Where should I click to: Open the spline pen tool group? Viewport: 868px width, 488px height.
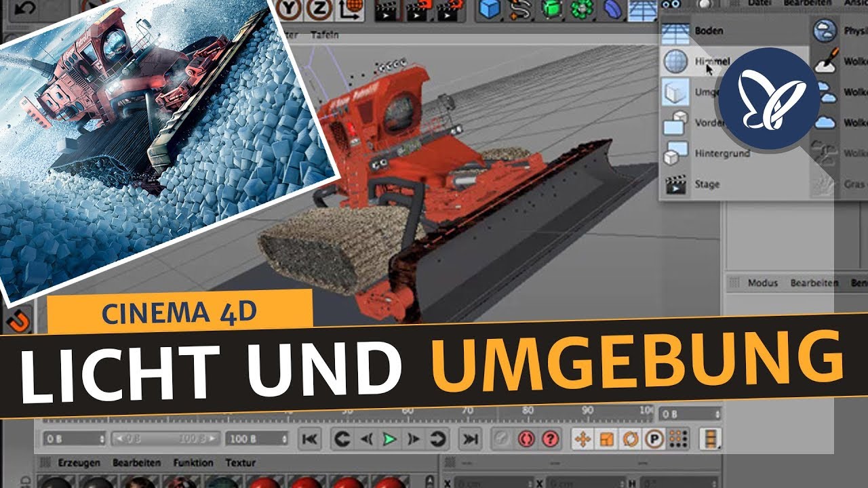coord(521,9)
